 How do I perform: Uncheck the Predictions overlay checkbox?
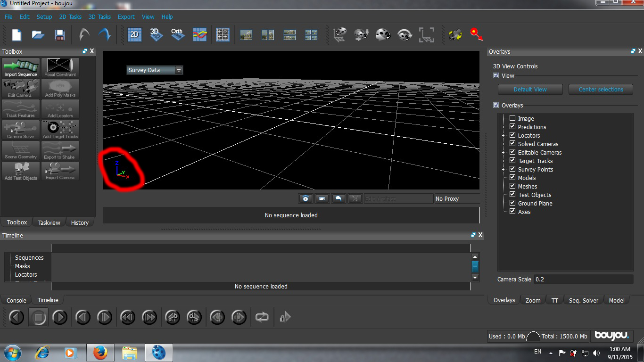[512, 127]
